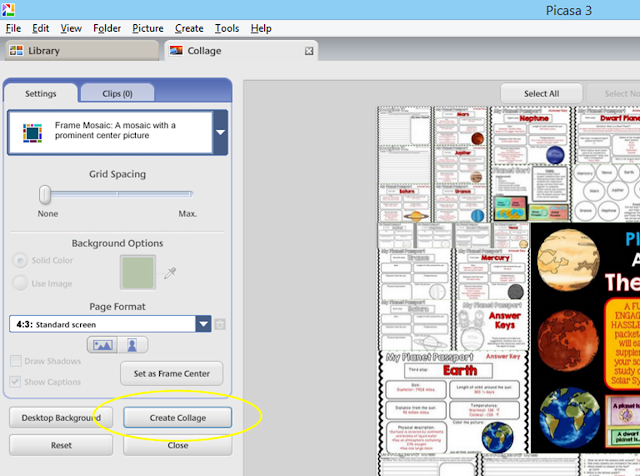Click the Select All button

pyautogui.click(x=541, y=93)
